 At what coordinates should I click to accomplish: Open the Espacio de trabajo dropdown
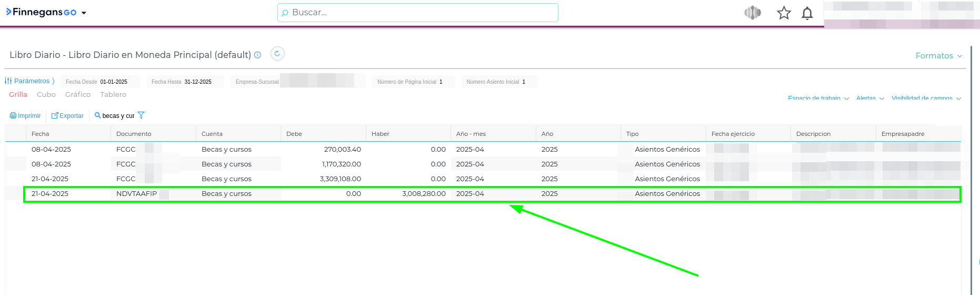click(x=818, y=98)
